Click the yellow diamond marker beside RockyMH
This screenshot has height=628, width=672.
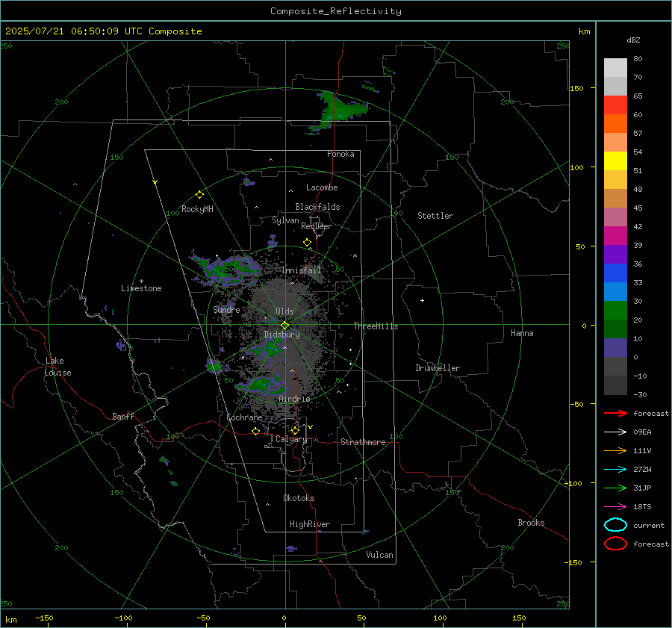[x=199, y=195]
